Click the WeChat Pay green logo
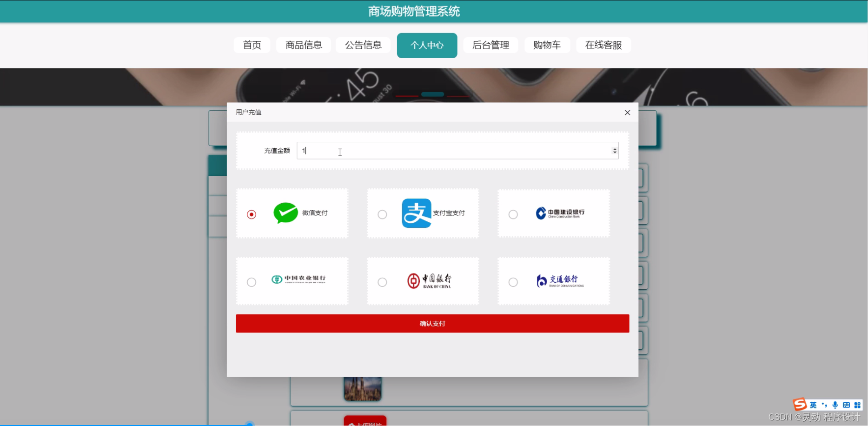 (x=285, y=213)
